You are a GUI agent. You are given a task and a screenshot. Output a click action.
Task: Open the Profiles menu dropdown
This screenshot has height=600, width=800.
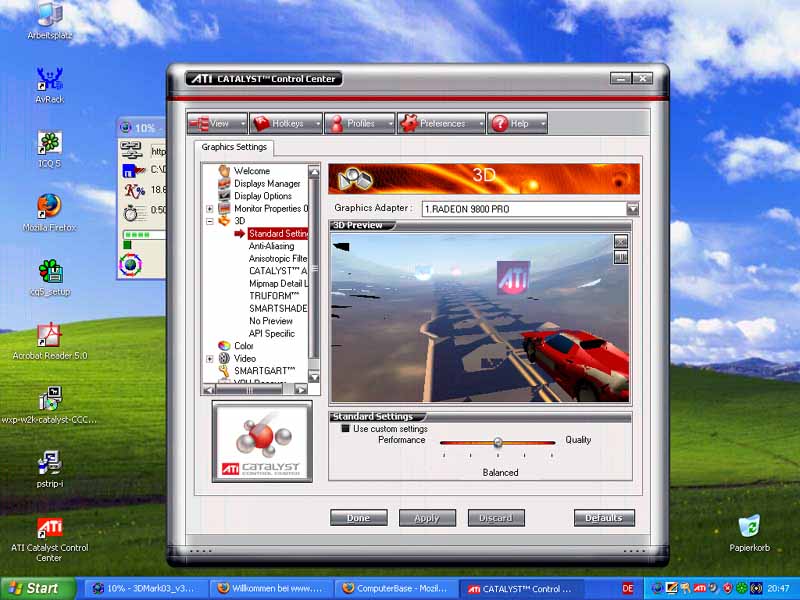(x=360, y=123)
